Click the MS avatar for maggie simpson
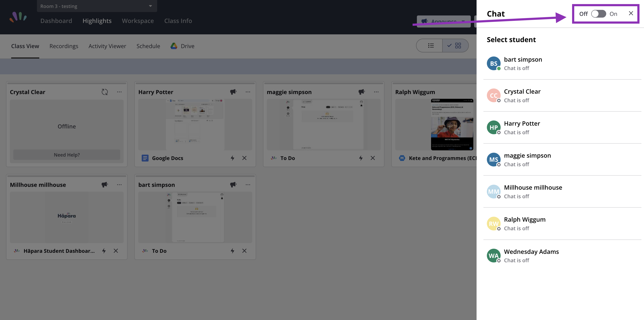This screenshot has height=320, width=644. 494,160
